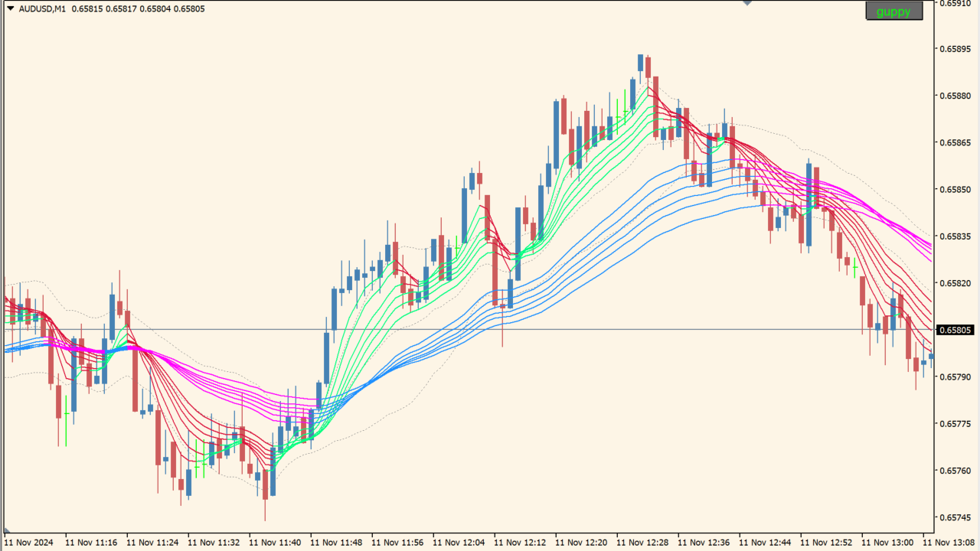
Task: Click the 11 Nov 11:24 time label
Action: coord(152,543)
